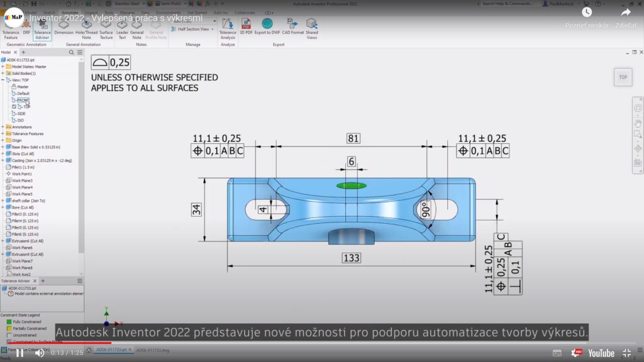Open the Tolerance Advisor tool
The width and height of the screenshot is (644, 362).
point(42,30)
